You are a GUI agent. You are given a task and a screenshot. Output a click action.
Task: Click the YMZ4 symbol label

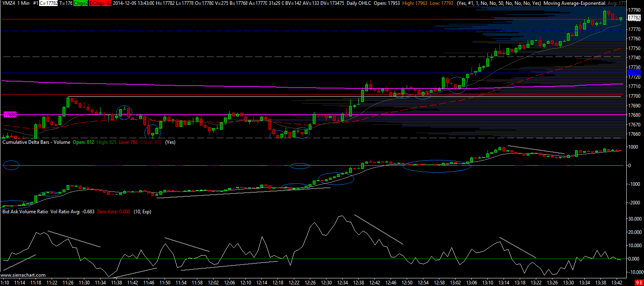pyautogui.click(x=8, y=3)
